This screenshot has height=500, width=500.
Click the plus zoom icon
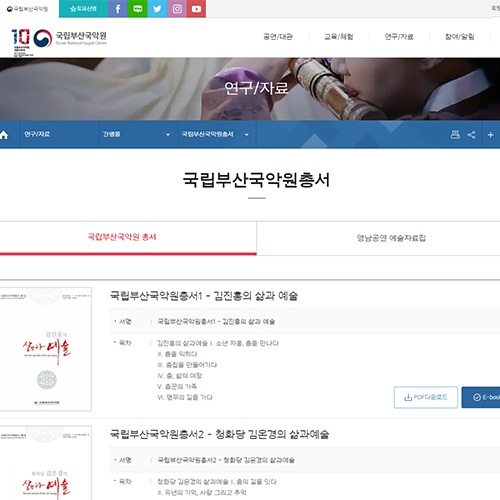click(x=490, y=135)
